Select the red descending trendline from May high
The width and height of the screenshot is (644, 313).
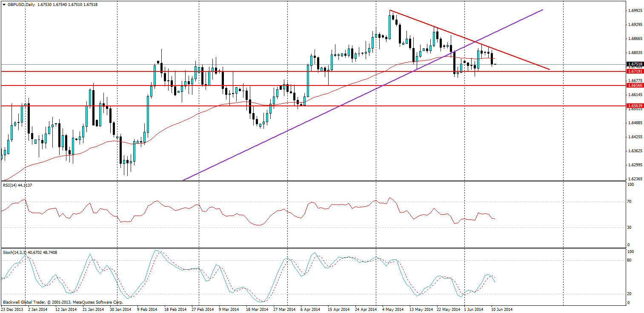click(470, 40)
